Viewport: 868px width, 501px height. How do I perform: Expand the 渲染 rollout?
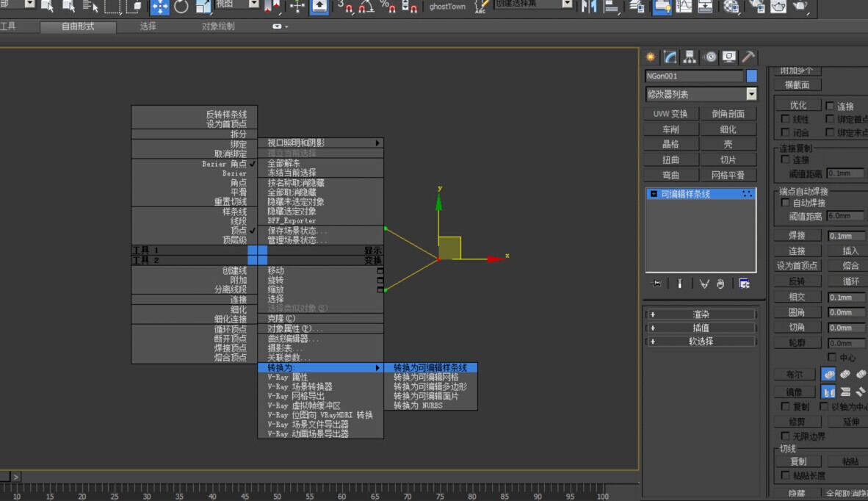pos(701,314)
